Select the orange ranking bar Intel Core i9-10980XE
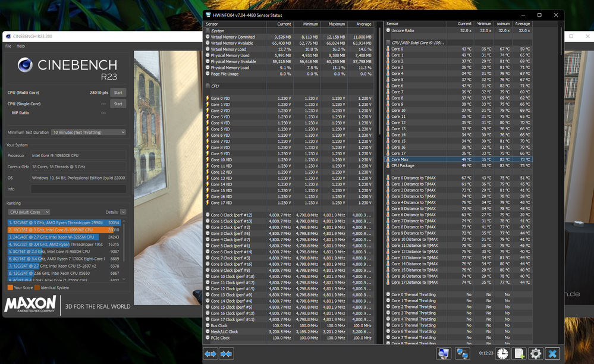Image resolution: width=594 pixels, height=364 pixels. click(x=64, y=230)
